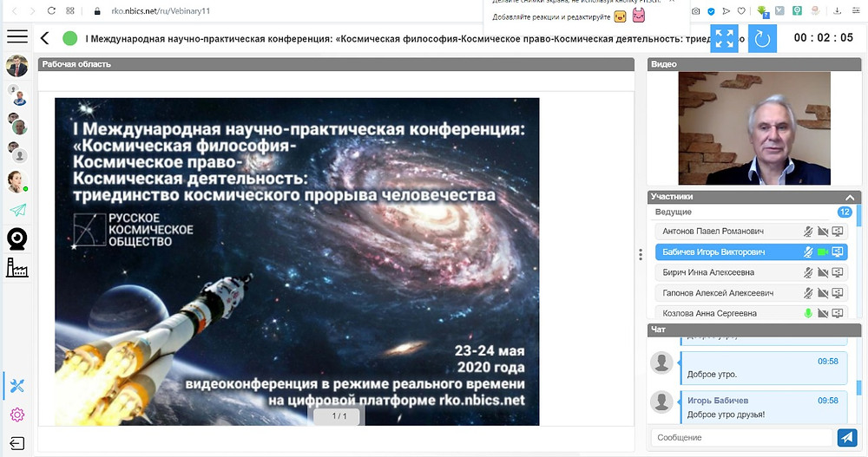
Task: Click the green status circle beside the title
Action: [x=69, y=38]
